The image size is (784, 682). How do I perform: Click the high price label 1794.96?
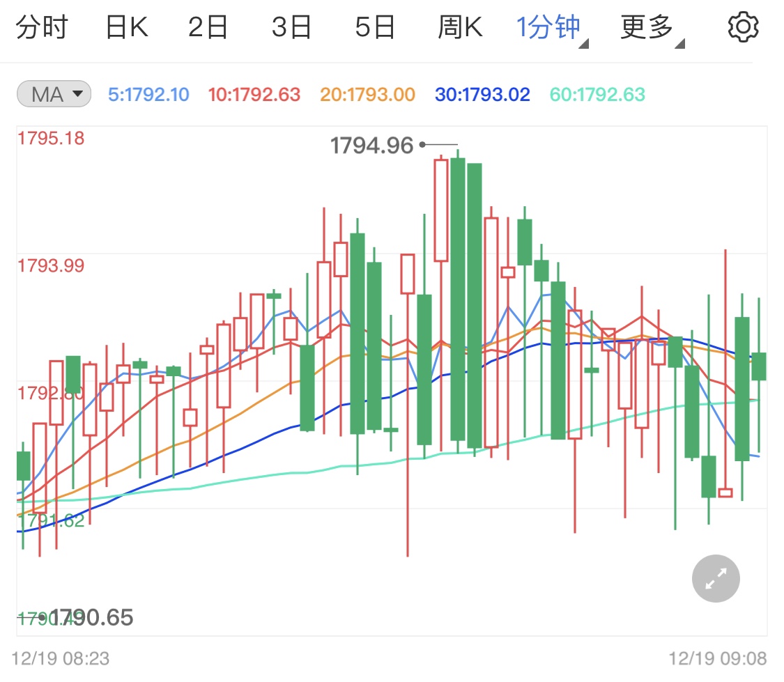point(371,146)
